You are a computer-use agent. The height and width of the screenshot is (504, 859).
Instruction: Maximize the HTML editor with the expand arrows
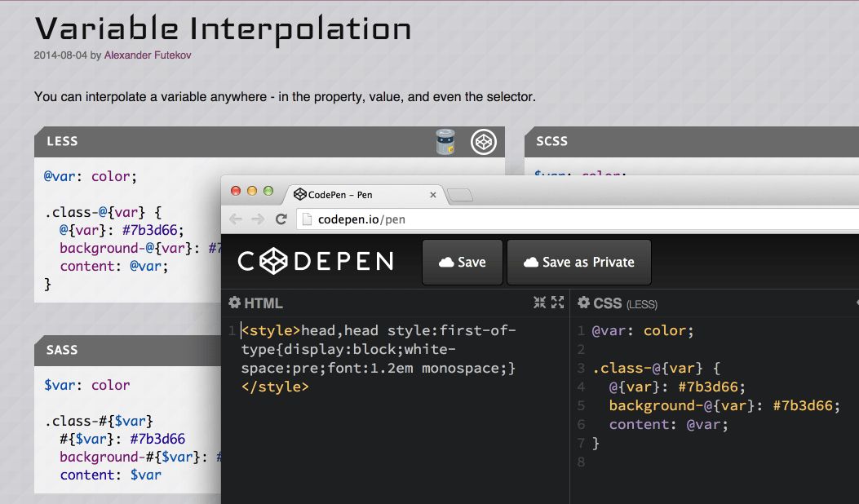[557, 303]
